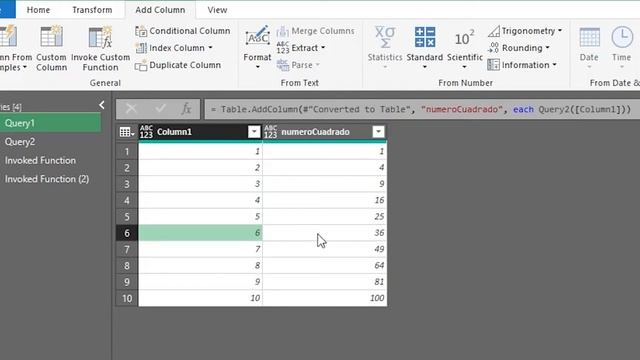Image resolution: width=640 pixels, height=360 pixels.
Task: Click the cell with value 49
Action: click(x=325, y=249)
